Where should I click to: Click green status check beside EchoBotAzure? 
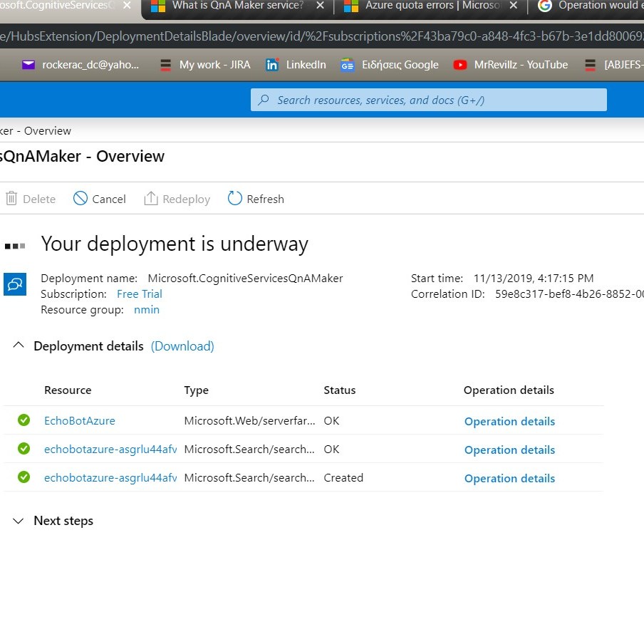coord(24,420)
